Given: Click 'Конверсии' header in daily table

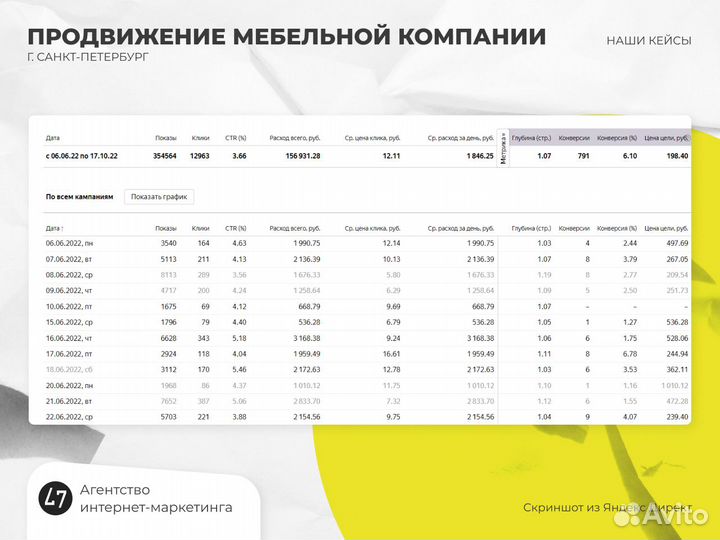Looking at the screenshot, I should tap(574, 228).
